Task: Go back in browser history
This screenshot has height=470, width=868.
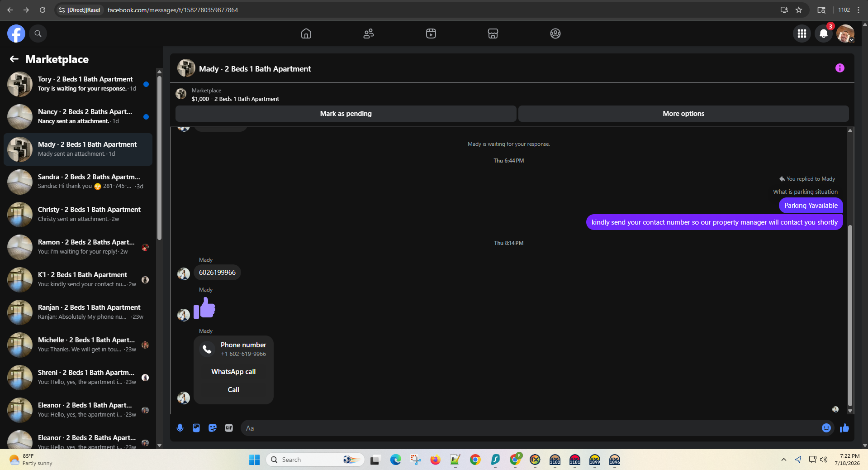Action: (10, 10)
